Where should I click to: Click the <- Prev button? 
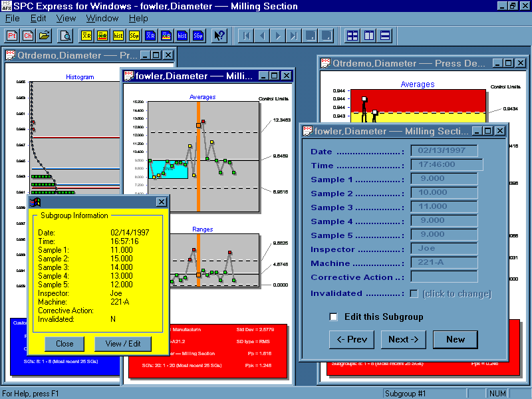coord(352,340)
